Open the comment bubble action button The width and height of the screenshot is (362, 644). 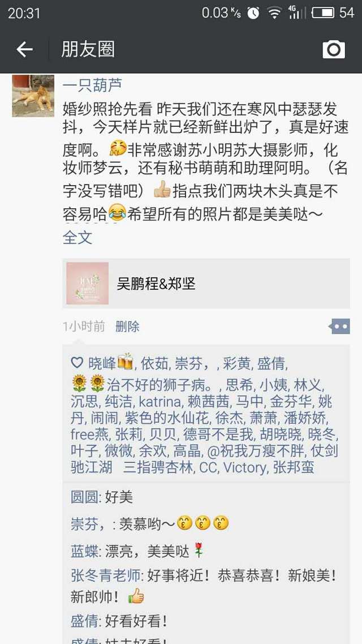[x=339, y=327]
